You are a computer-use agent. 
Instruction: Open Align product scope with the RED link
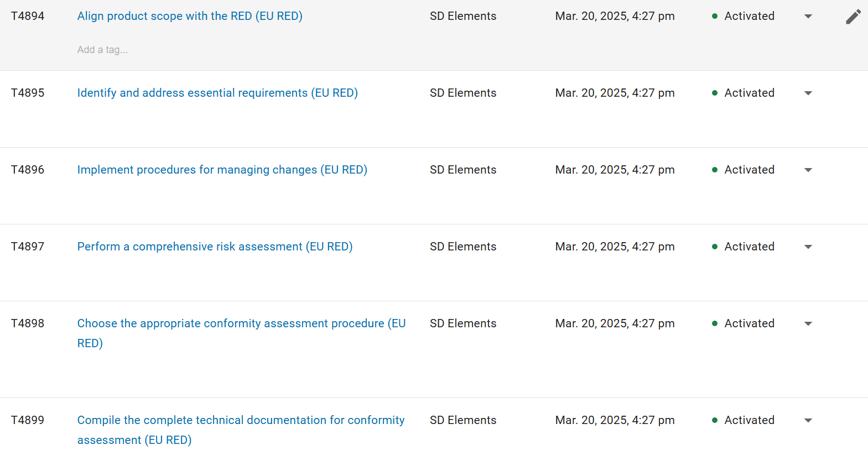190,16
